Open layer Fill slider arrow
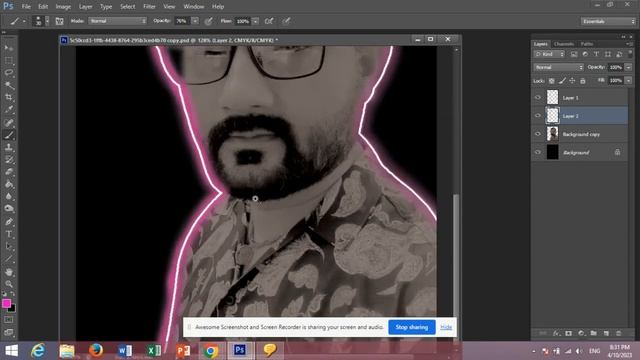This screenshot has height=360, width=640. click(629, 81)
